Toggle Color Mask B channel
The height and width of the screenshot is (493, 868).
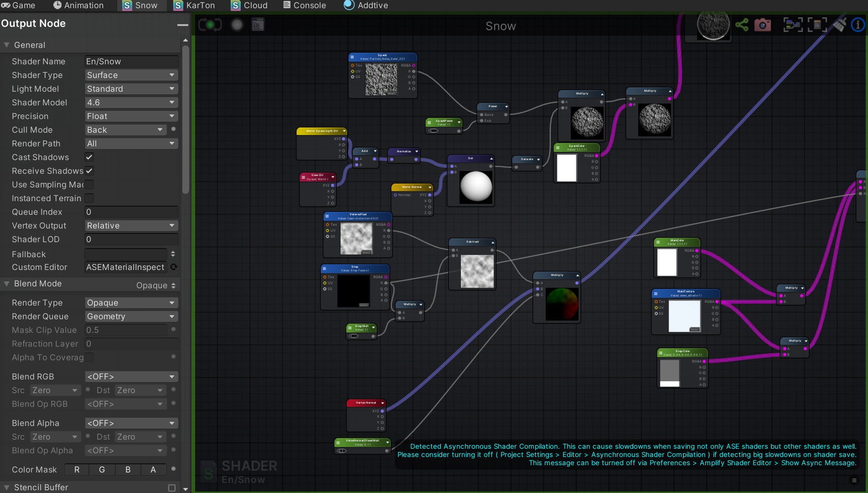tap(128, 469)
